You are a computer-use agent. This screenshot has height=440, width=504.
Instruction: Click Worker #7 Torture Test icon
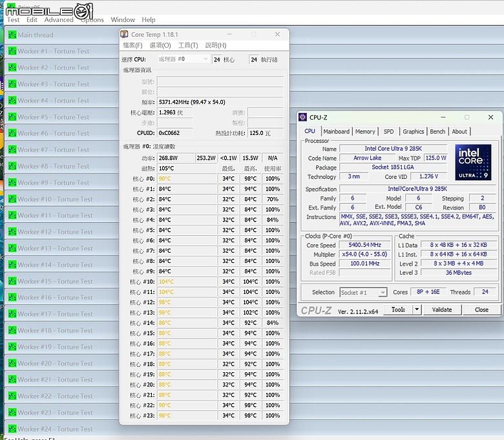[x=12, y=149]
